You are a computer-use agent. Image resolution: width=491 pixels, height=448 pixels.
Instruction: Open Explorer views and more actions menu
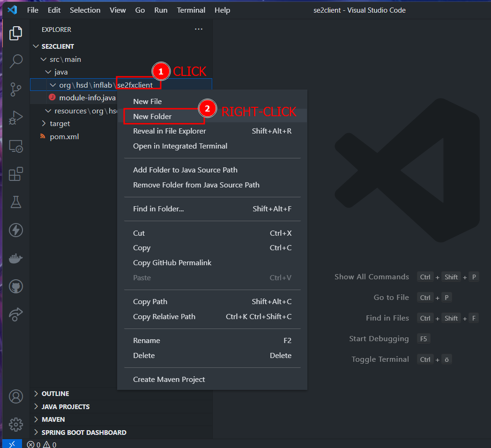pos(199,29)
